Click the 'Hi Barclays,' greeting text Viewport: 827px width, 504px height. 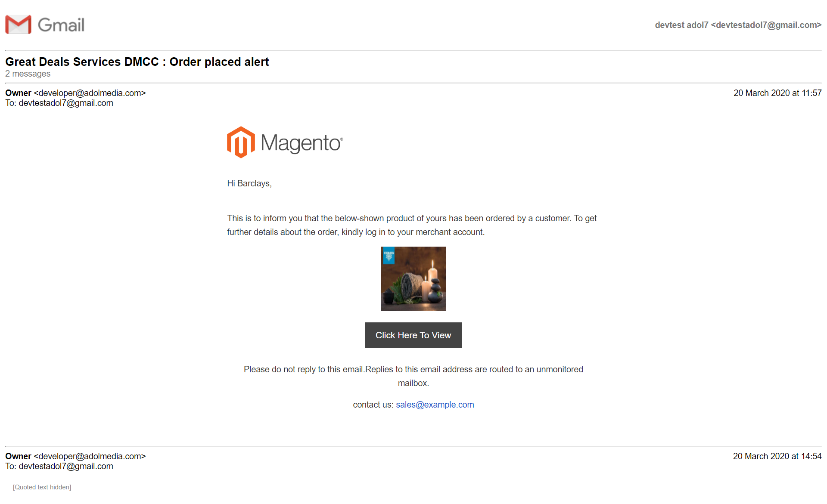point(249,183)
